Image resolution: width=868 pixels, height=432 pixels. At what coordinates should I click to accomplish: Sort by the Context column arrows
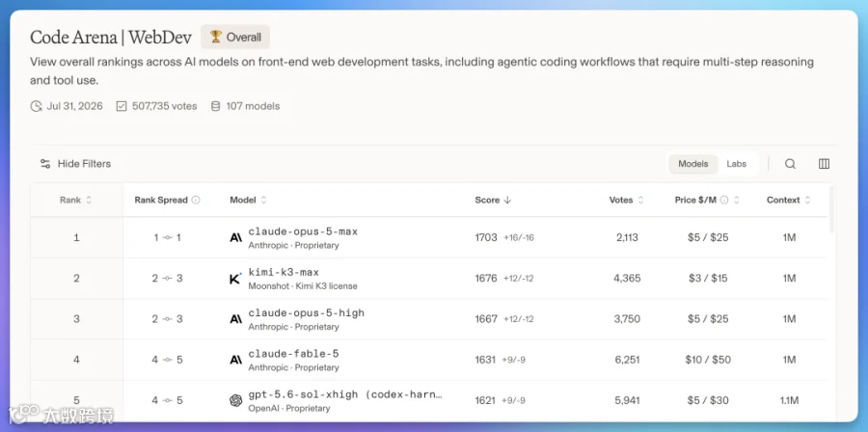click(x=807, y=201)
